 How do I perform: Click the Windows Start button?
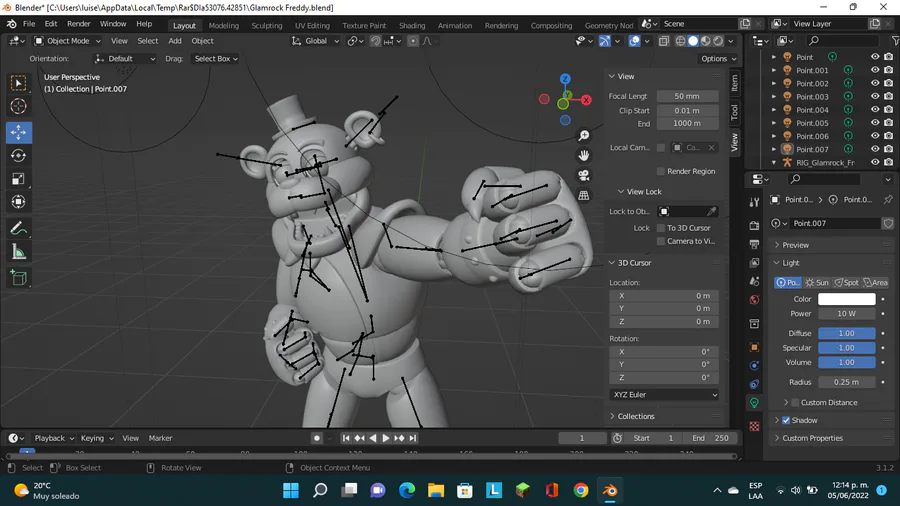pos(291,491)
